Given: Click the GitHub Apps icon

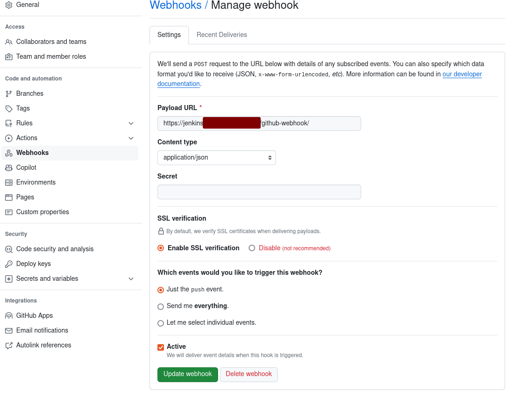Looking at the screenshot, I should (x=9, y=315).
